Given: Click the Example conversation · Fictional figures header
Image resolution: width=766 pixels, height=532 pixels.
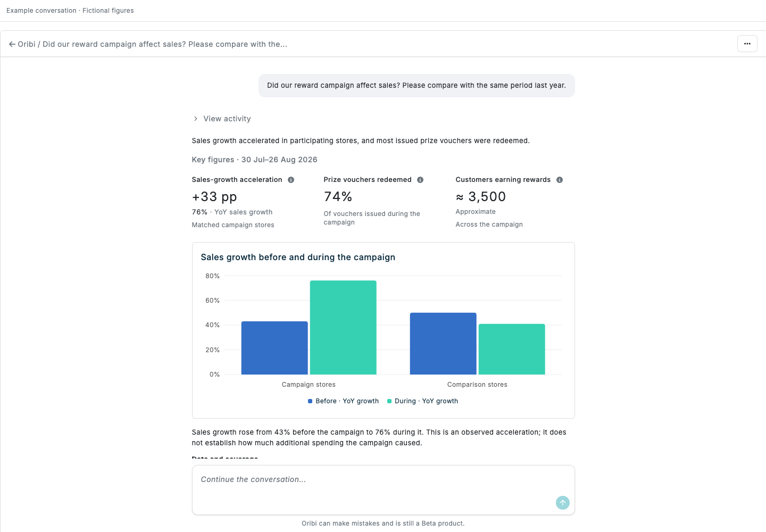Looking at the screenshot, I should click(70, 11).
